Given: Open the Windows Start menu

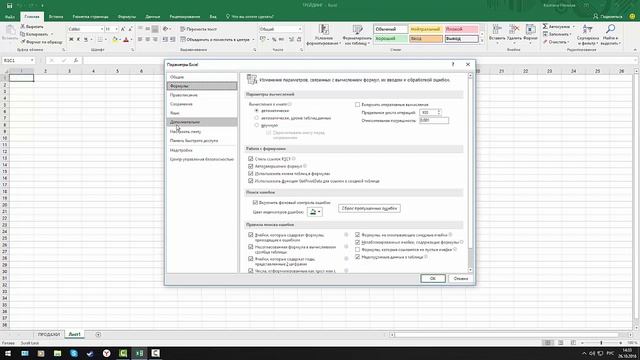Looking at the screenshot, I should (x=8, y=353).
